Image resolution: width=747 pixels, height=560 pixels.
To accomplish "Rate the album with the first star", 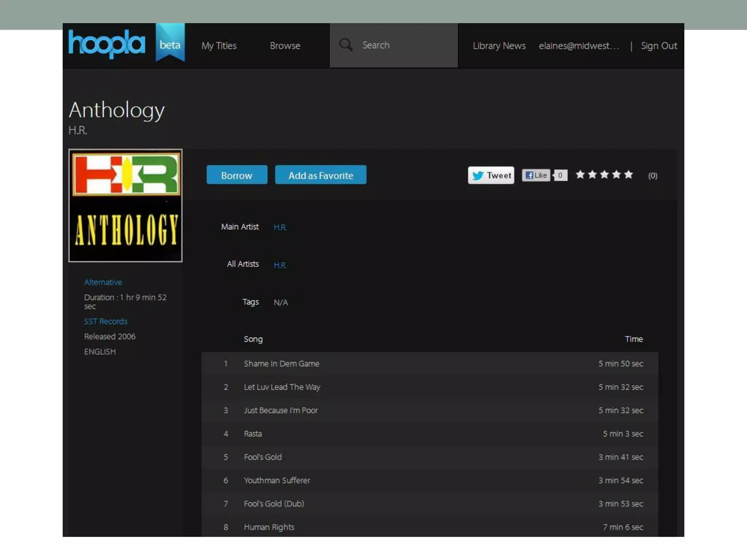I will pos(580,175).
